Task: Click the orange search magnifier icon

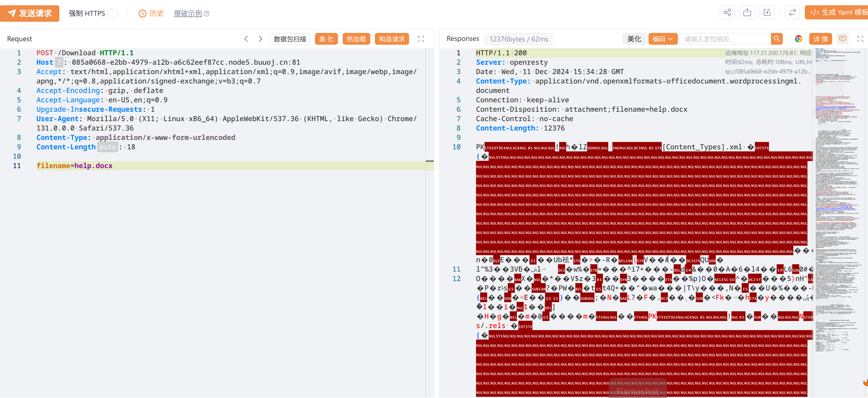Action: [x=776, y=39]
